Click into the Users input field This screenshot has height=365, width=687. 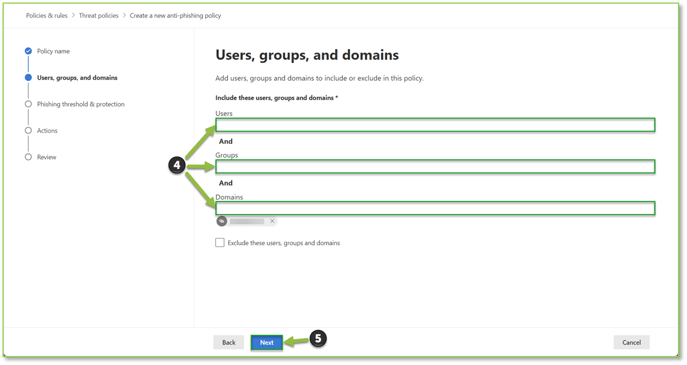click(x=435, y=125)
